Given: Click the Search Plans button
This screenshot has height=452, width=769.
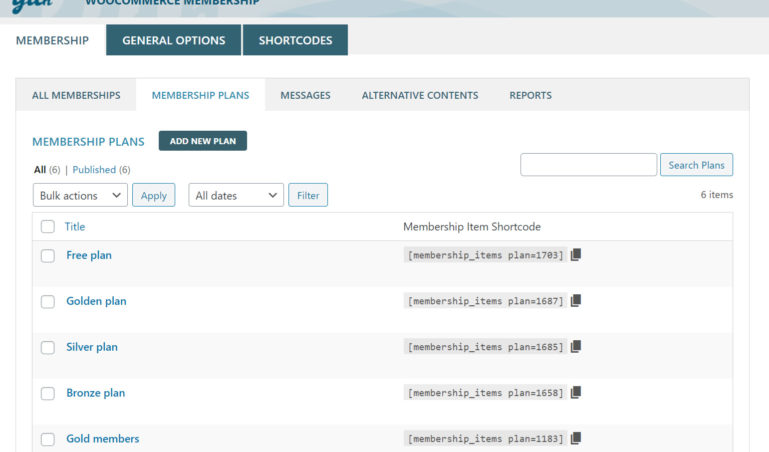Looking at the screenshot, I should tap(696, 165).
